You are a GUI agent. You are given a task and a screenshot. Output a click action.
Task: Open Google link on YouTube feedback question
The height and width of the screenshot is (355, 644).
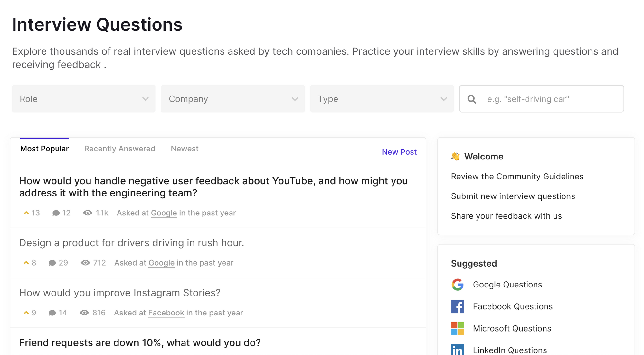coord(164,213)
